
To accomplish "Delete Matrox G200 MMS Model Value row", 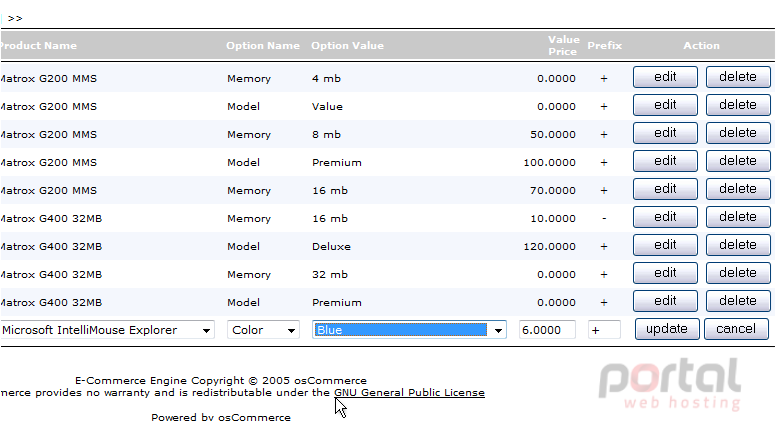I will coord(738,105).
